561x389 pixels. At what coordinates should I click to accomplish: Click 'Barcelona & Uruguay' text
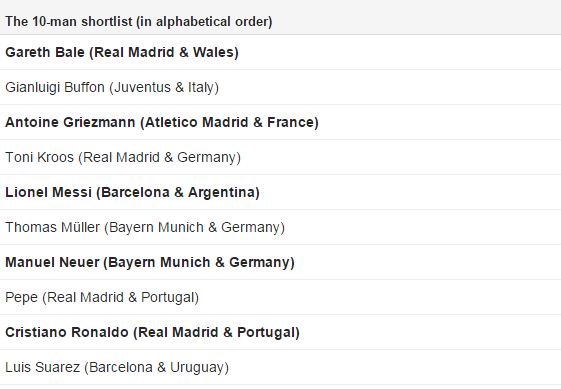(x=157, y=368)
